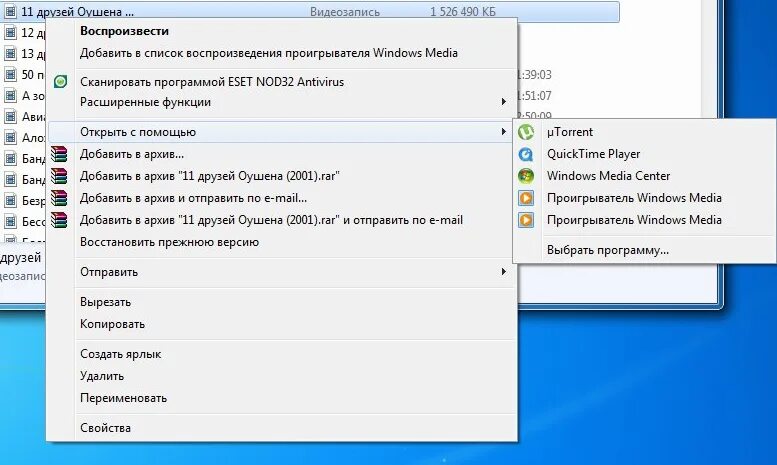Screen dimensions: 777x465
Task: Click the "Видеозапись" type cell
Action: (x=345, y=11)
